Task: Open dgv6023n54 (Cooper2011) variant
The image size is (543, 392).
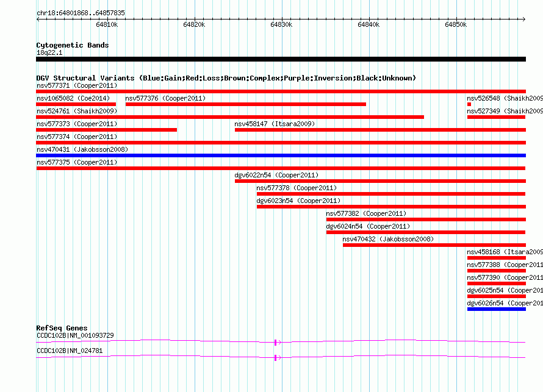Action: [298, 201]
